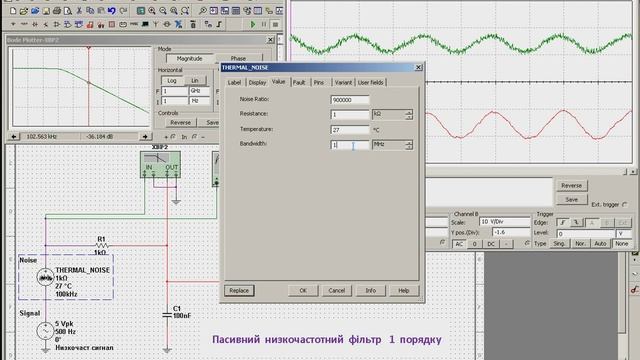Click the blue Undo arrow icon
Viewport: 640px width, 360px height.
tap(111, 11)
